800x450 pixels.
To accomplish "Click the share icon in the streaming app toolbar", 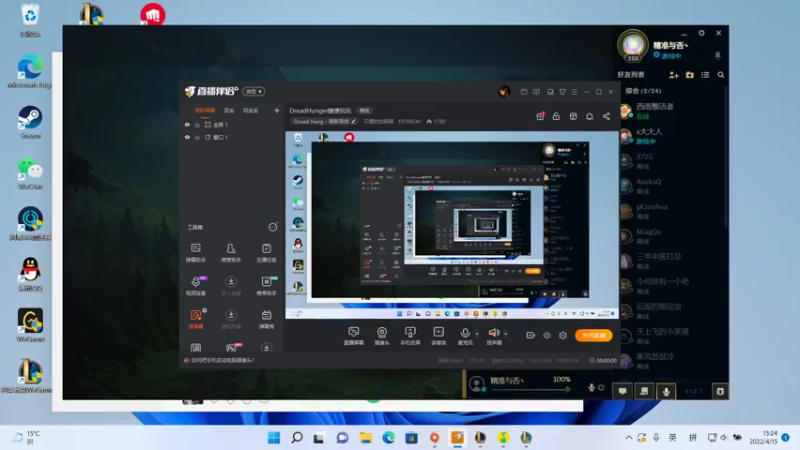I will pyautogui.click(x=606, y=116).
